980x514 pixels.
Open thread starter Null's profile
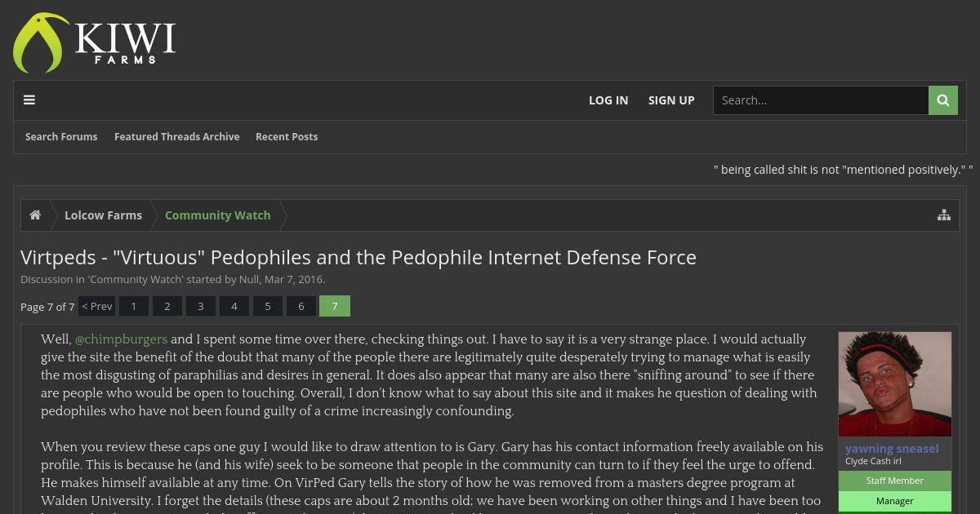(x=248, y=279)
